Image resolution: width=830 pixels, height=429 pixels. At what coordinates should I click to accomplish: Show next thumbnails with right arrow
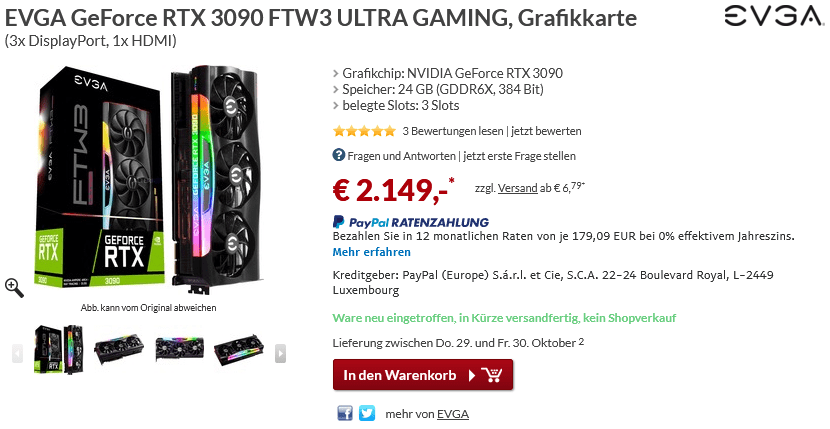(x=281, y=353)
